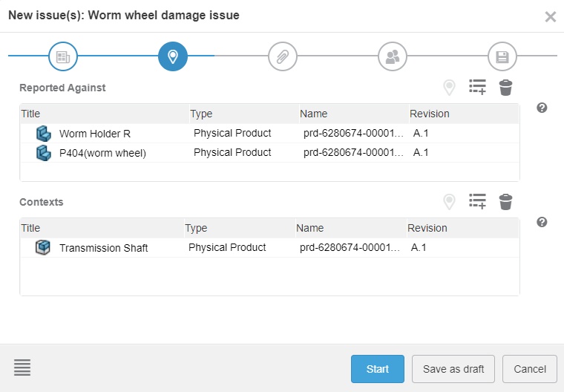564x392 pixels.
Task: Open the list menu in footer
Action: click(x=22, y=367)
